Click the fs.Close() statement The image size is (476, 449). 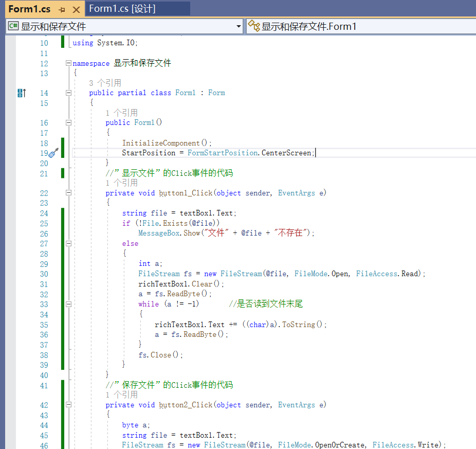point(160,355)
